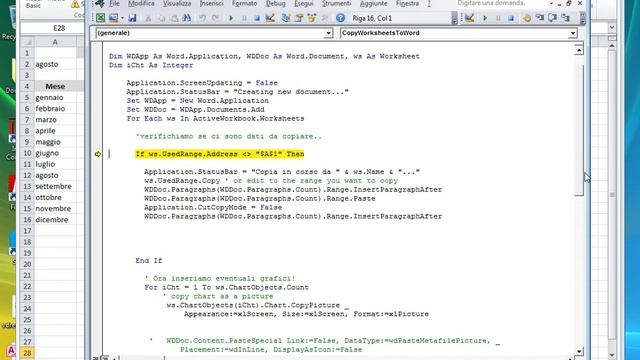
Task: Open the Formato menu
Action: pos(244,3)
